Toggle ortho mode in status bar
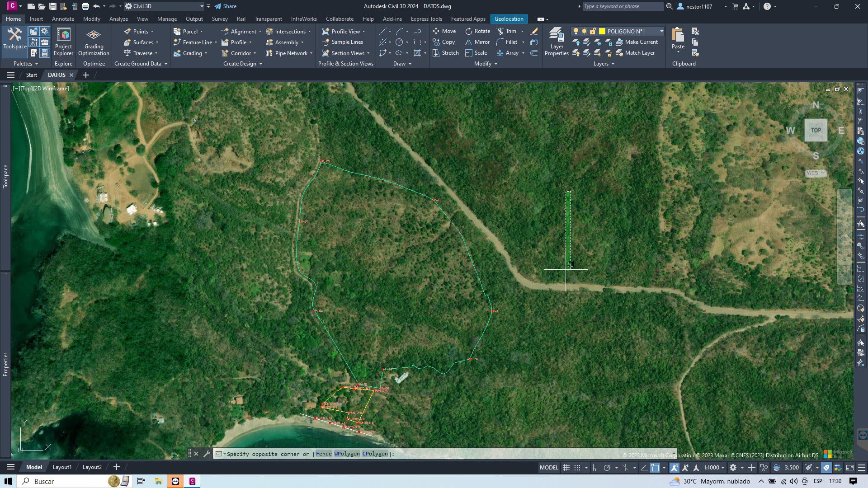This screenshot has height=488, width=868. click(x=596, y=468)
